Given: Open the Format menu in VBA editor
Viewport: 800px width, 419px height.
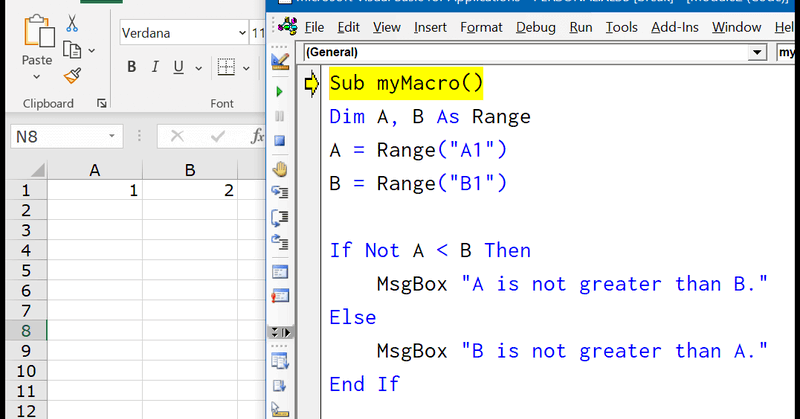Looking at the screenshot, I should [481, 27].
